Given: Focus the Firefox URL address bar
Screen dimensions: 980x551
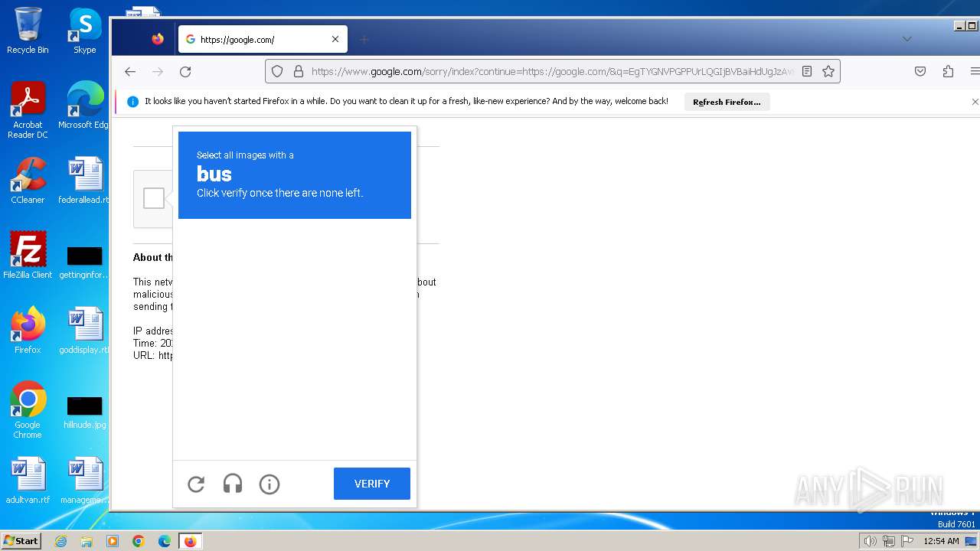Looking at the screenshot, I should [553, 71].
